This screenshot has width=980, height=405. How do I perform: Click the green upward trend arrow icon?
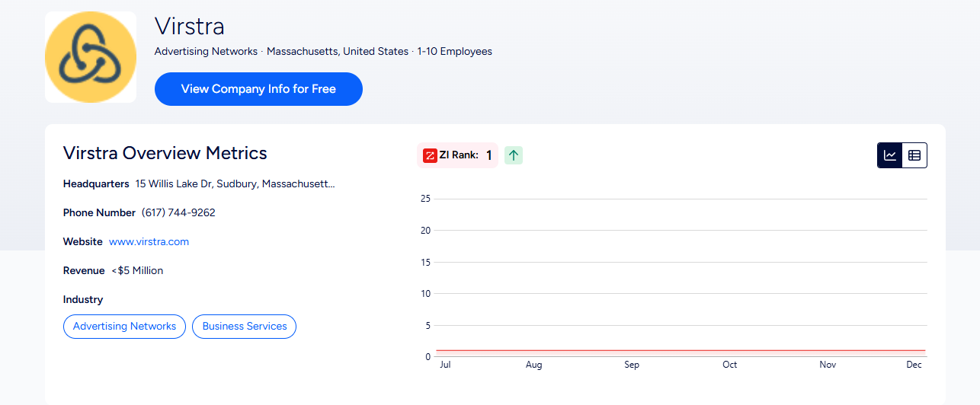pyautogui.click(x=514, y=155)
